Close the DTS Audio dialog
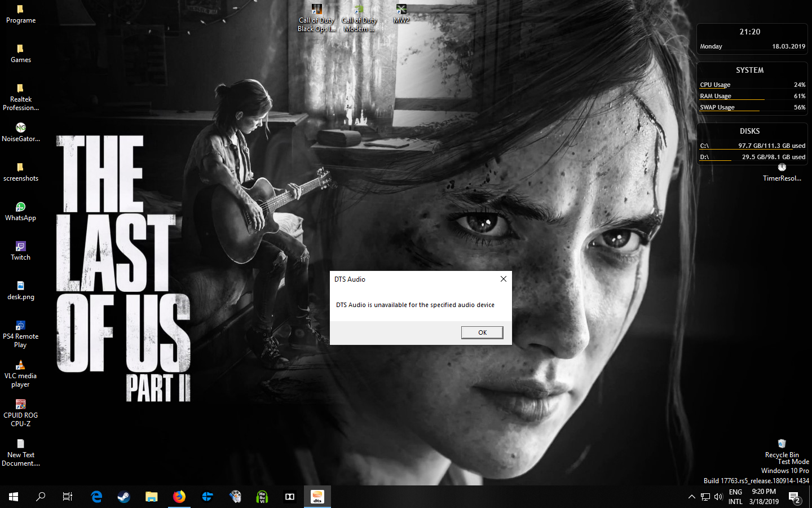Screen dimensions: 812x508 (504, 279)
